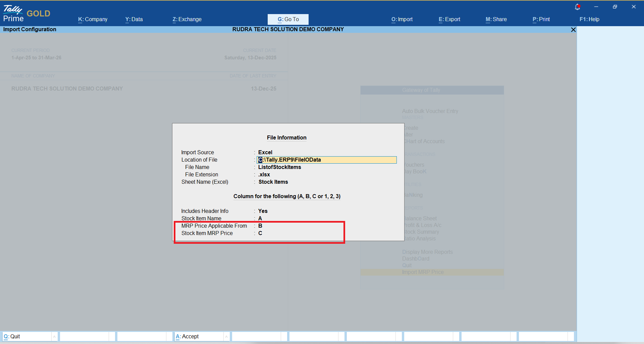This screenshot has height=344, width=644.
Task: Click the Tally Prime logo
Action: [13, 13]
